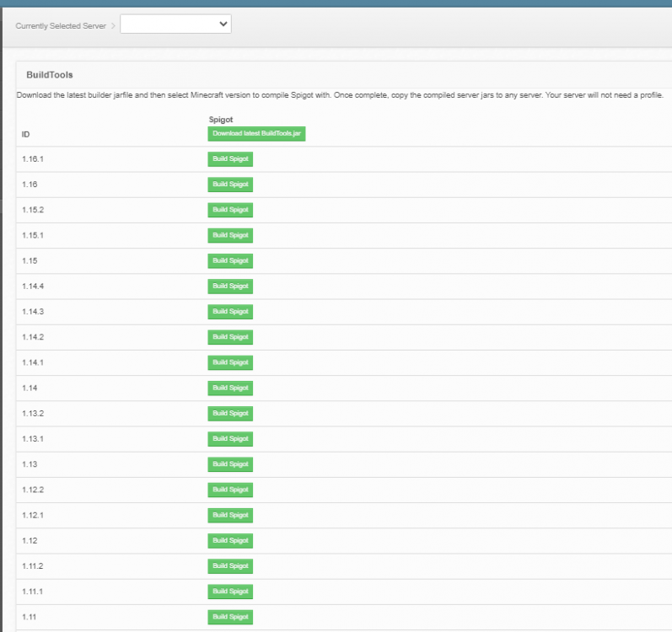This screenshot has width=672, height=632.
Task: Click the ID column header
Action: 25,135
